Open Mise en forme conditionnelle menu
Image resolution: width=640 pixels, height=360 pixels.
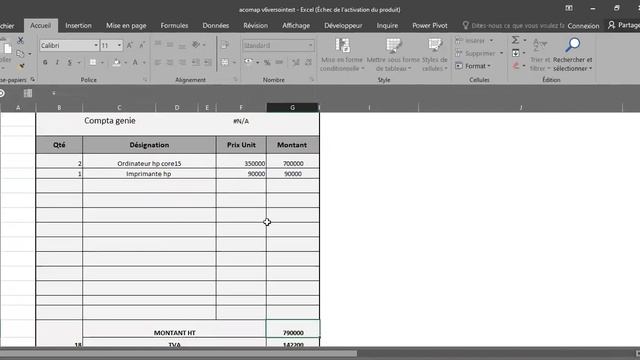point(342,55)
